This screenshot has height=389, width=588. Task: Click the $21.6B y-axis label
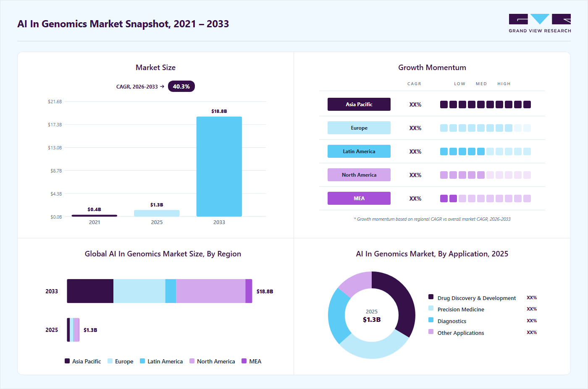click(x=55, y=102)
